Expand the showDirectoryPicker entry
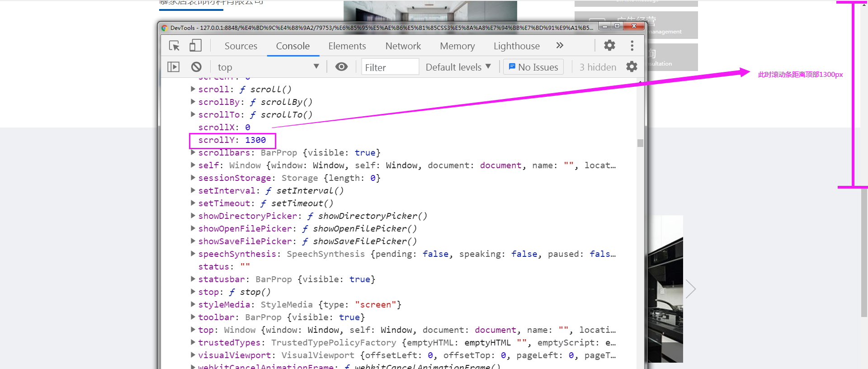The image size is (868, 369). coord(193,216)
